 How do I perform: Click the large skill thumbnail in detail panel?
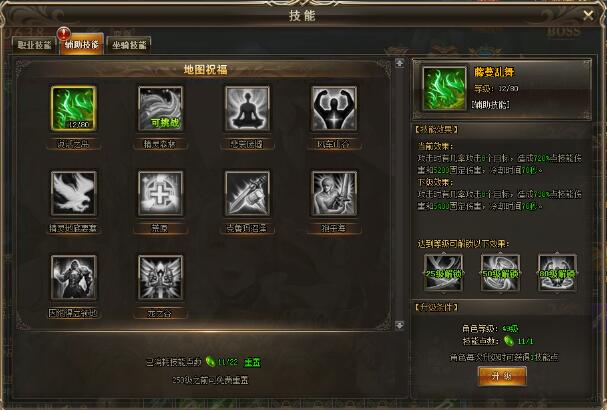444,89
